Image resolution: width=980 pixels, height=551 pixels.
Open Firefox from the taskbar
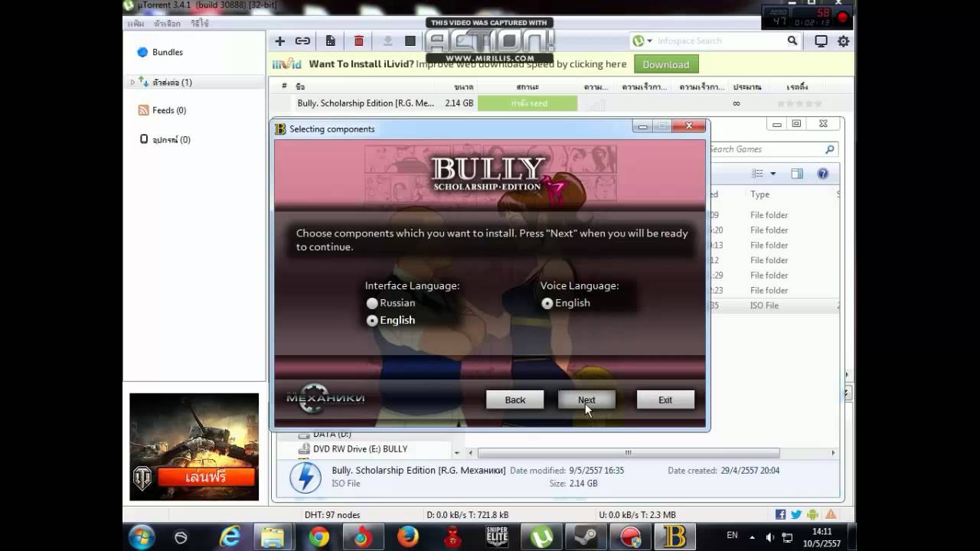pos(408,537)
